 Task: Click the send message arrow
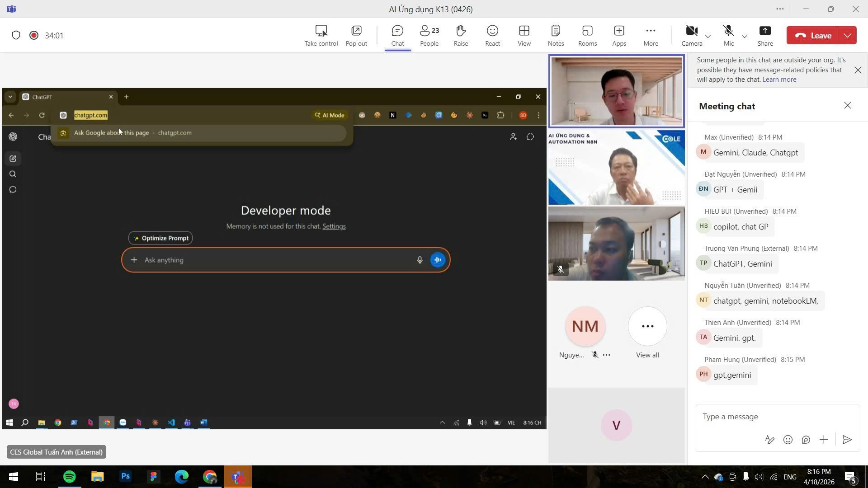[847, 440]
